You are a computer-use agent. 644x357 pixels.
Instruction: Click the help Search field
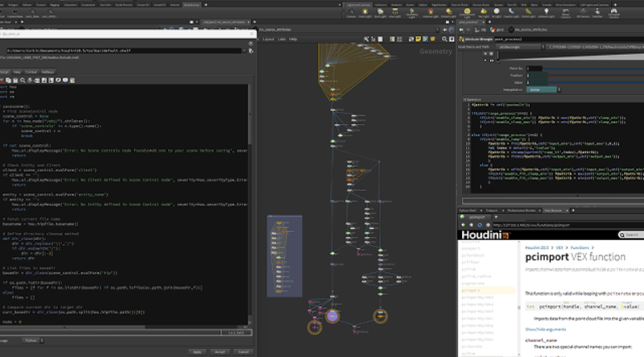(x=632, y=235)
